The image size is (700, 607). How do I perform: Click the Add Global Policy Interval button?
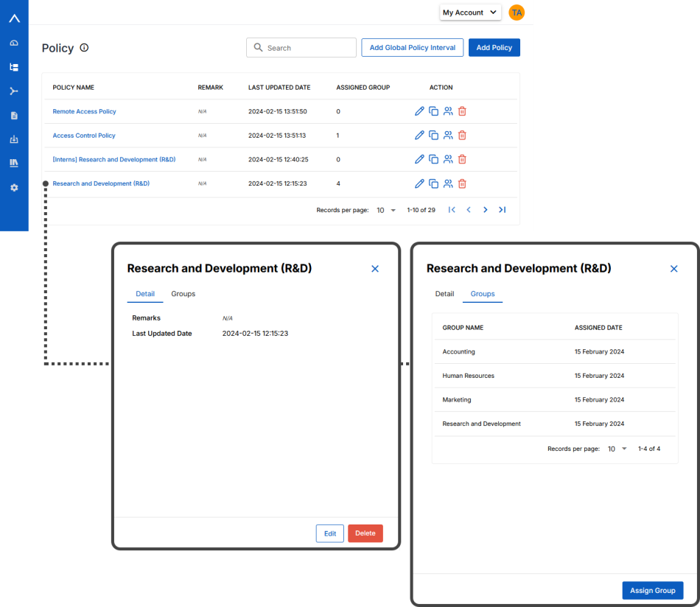coord(412,48)
